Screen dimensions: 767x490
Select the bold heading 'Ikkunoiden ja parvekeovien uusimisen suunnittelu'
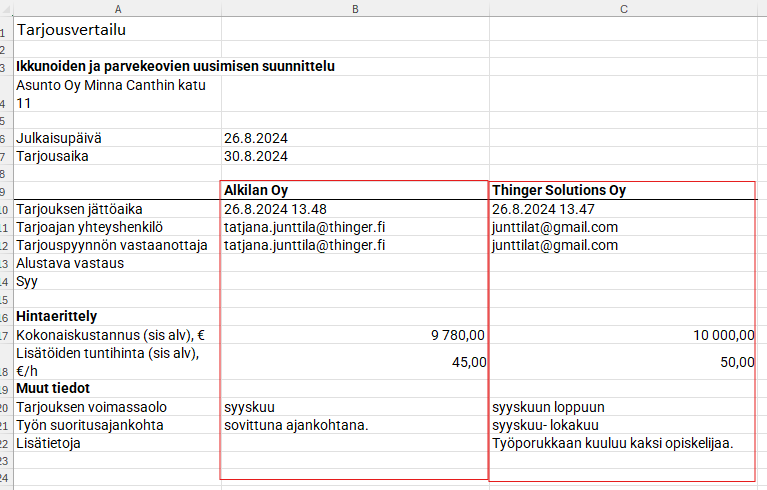pyautogui.click(x=176, y=66)
